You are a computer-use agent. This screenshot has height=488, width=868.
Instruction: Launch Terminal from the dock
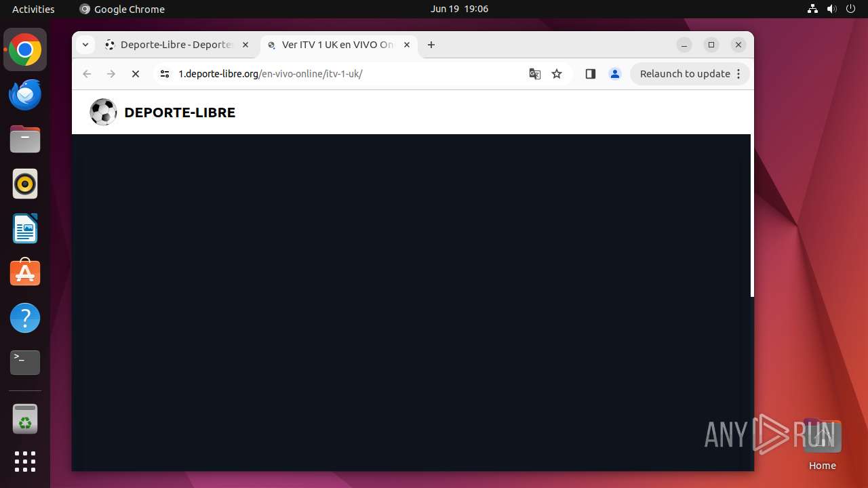(25, 362)
